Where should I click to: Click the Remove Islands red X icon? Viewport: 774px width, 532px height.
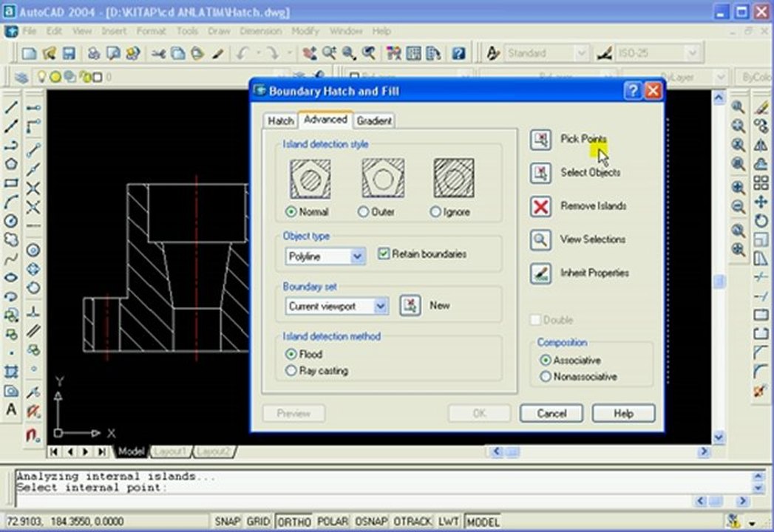540,206
